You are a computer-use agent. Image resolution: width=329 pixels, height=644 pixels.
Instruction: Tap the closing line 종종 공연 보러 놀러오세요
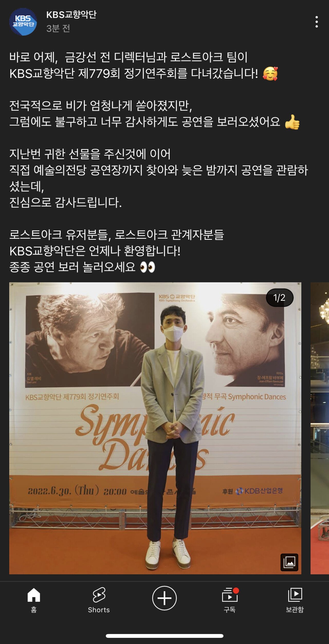72,267
